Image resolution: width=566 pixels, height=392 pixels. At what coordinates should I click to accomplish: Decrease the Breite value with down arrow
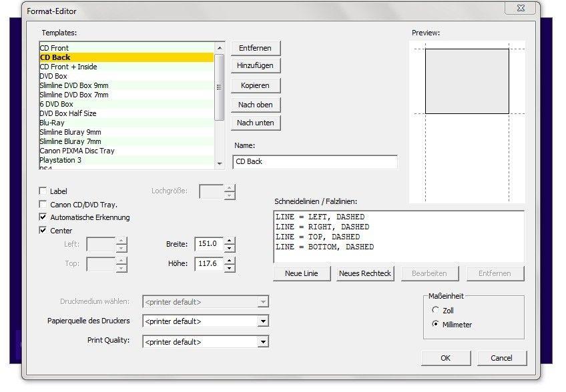[230, 248]
